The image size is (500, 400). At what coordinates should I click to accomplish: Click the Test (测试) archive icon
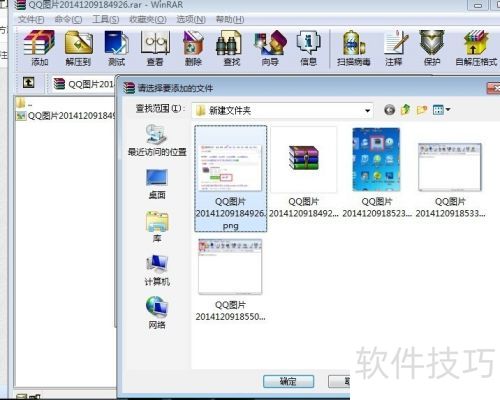[116, 48]
